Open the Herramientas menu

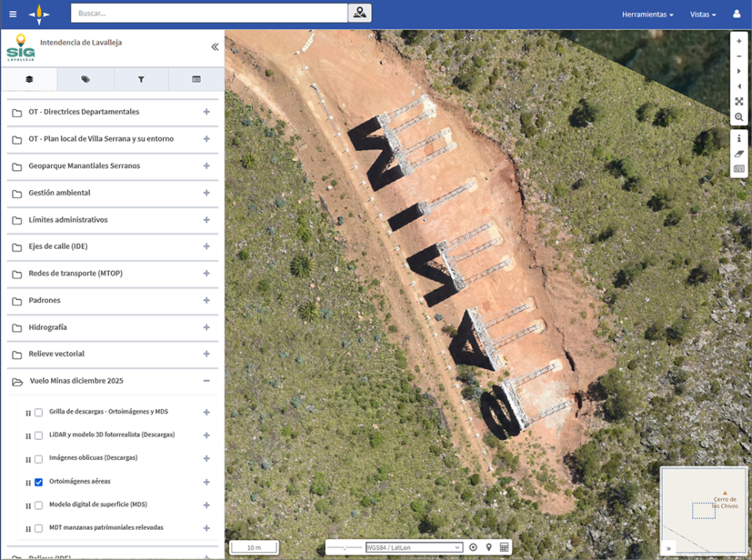pos(648,14)
